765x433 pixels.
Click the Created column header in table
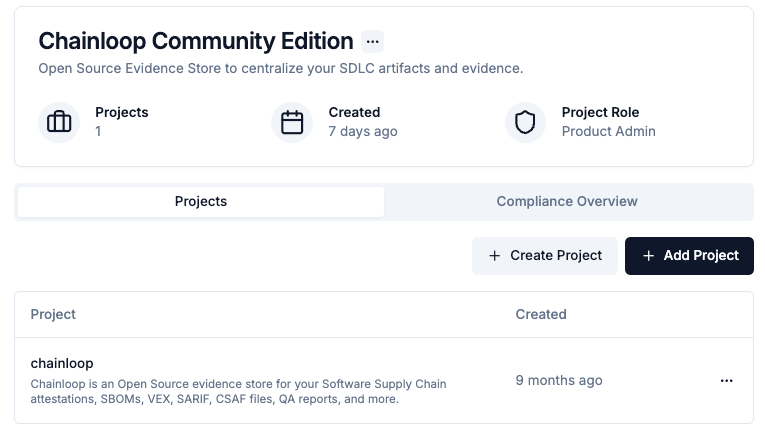tap(541, 315)
